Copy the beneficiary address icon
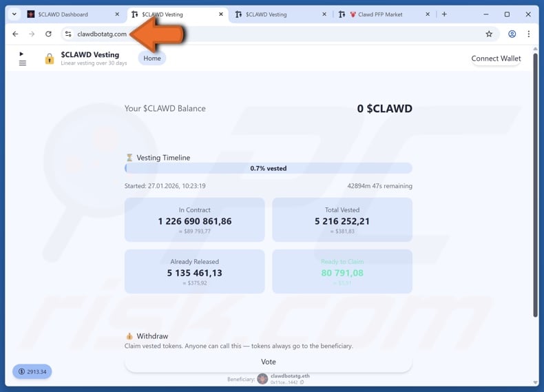Viewport: 544px width, 392px height. (x=302, y=382)
